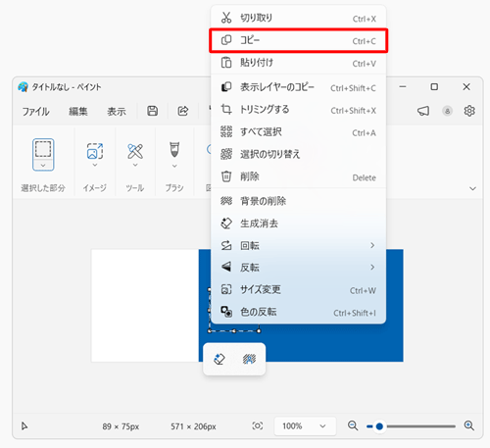Viewport: 490px width, 448px height.
Task: Choose 背景の削除 menu entry
Action: pyautogui.click(x=298, y=201)
